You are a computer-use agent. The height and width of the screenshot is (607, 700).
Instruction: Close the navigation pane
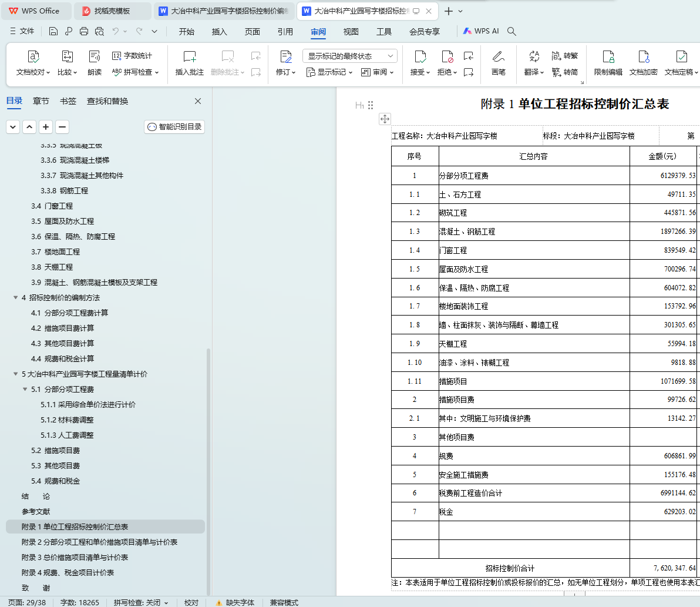(x=198, y=102)
